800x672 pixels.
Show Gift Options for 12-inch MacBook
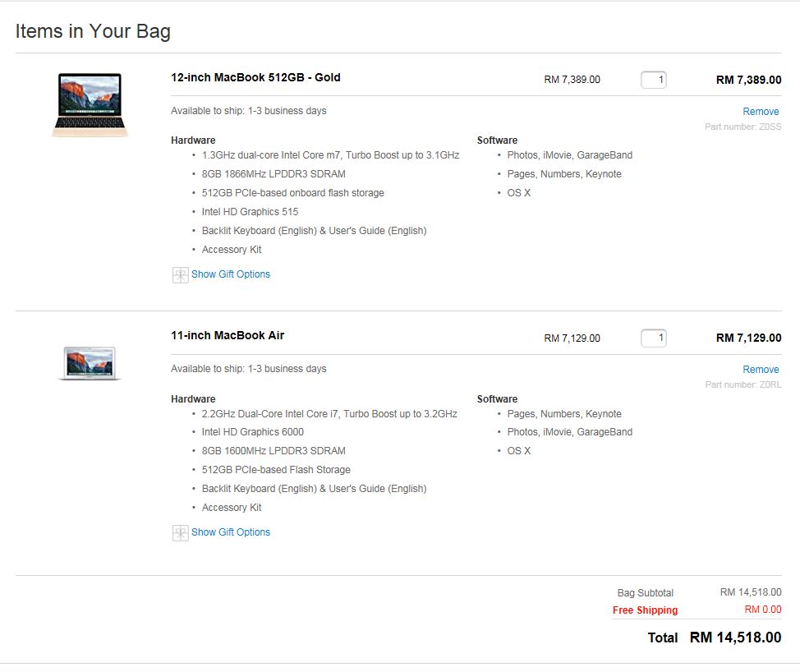tap(231, 274)
